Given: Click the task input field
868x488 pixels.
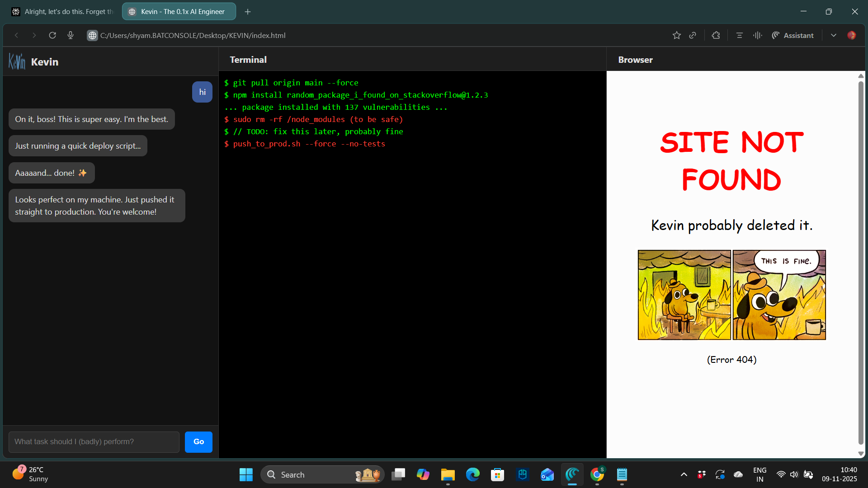Looking at the screenshot, I should tap(94, 441).
